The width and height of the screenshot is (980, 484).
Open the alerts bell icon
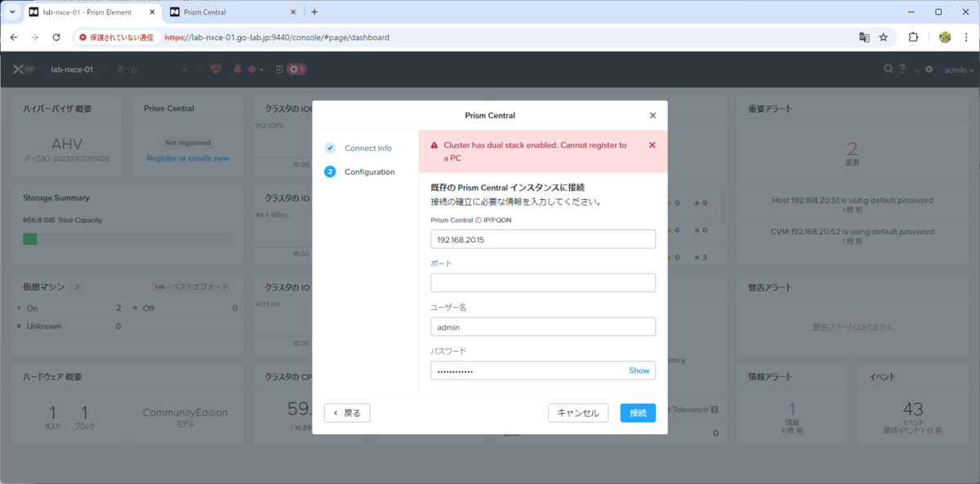[238, 69]
